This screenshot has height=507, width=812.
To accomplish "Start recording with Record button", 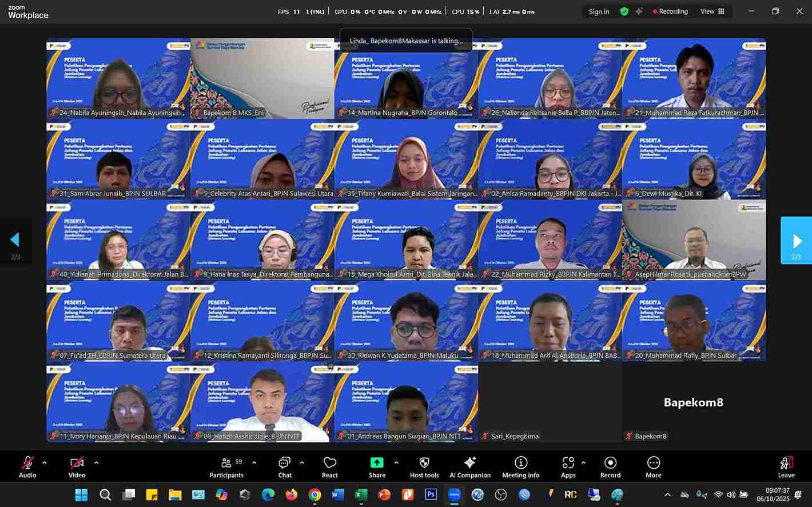I will click(610, 466).
